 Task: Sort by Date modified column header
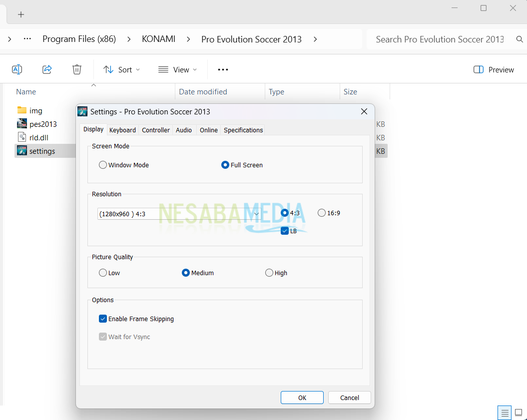coord(203,92)
